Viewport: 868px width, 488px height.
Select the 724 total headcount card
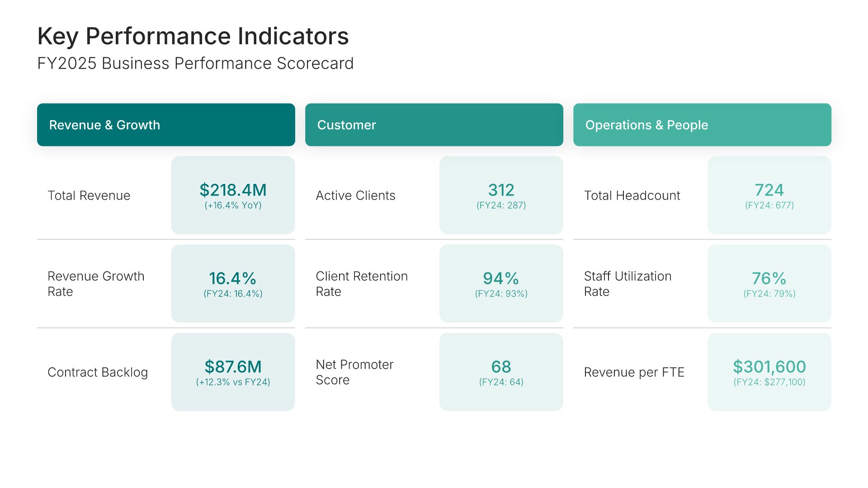(769, 195)
